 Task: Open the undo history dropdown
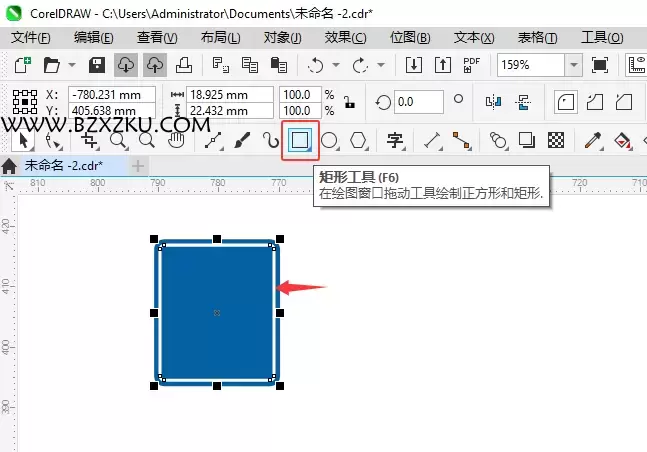(x=336, y=65)
